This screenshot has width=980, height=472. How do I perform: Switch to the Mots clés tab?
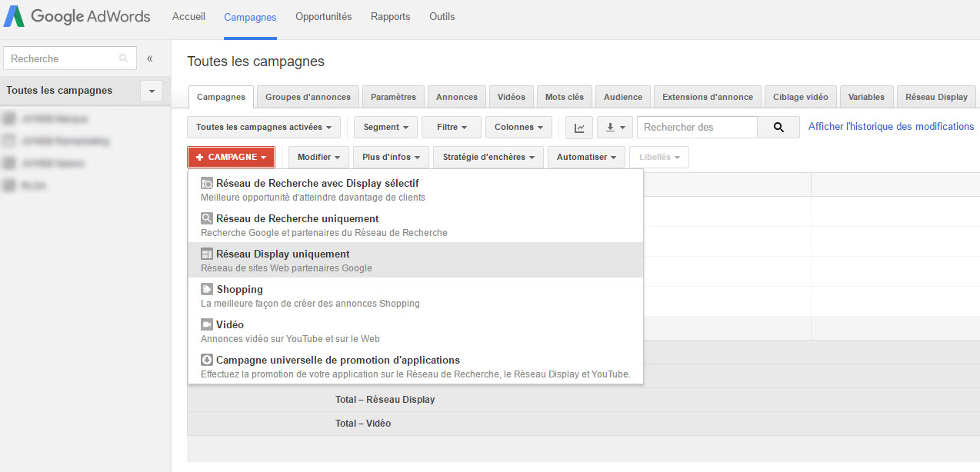click(565, 97)
